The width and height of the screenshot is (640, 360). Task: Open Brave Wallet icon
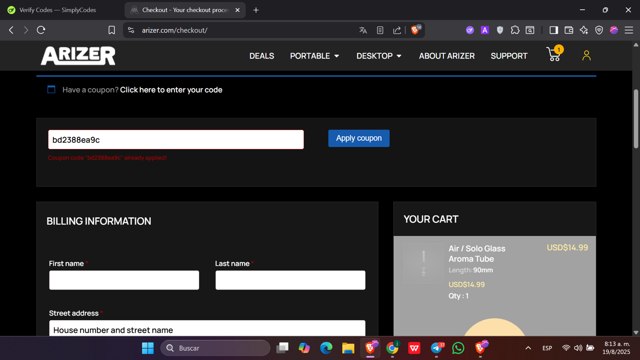pos(569,30)
